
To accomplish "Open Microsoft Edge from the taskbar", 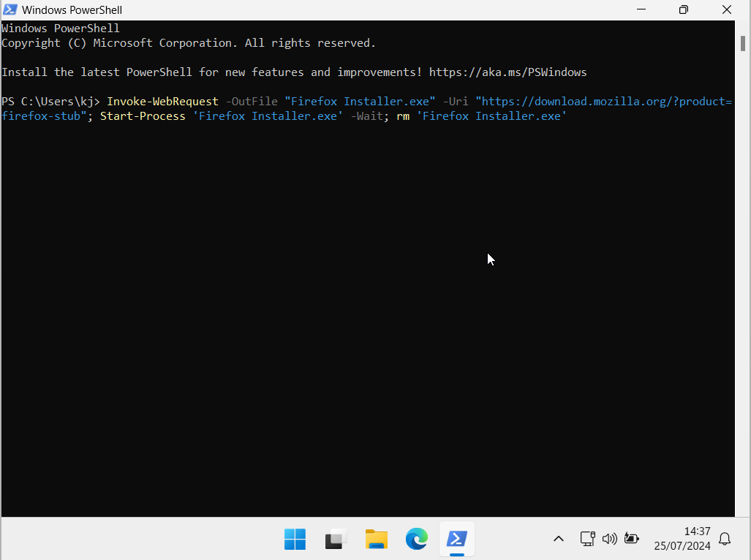I will tap(417, 540).
